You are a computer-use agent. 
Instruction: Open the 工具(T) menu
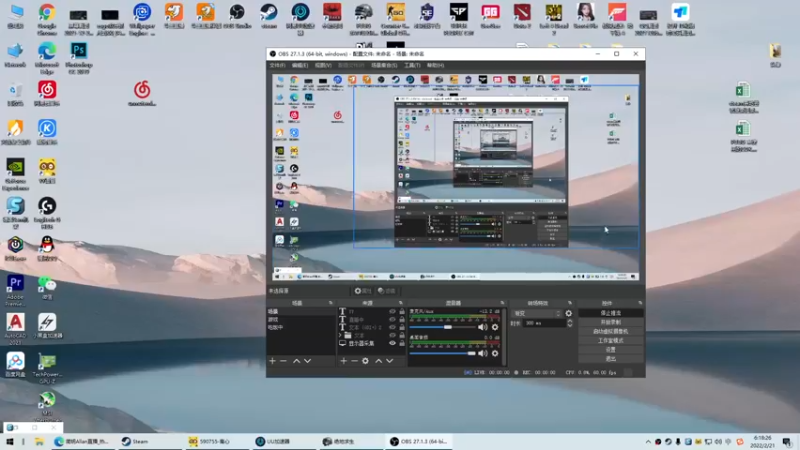pos(412,65)
